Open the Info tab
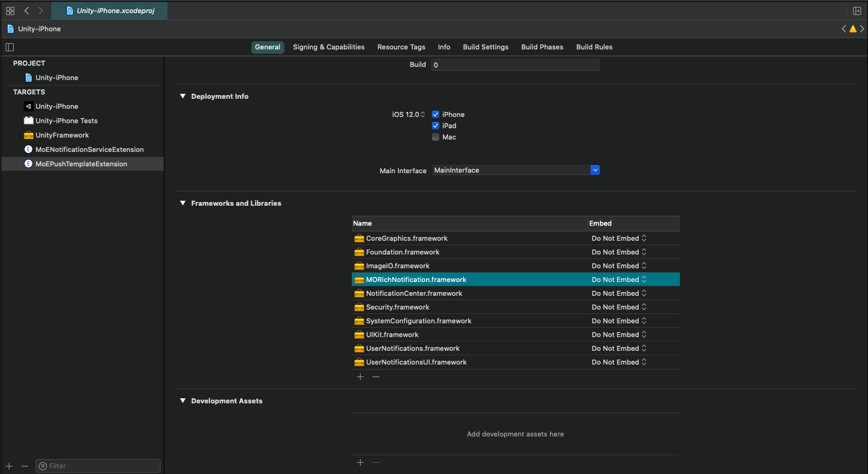Viewport: 868px width, 474px height. [444, 47]
